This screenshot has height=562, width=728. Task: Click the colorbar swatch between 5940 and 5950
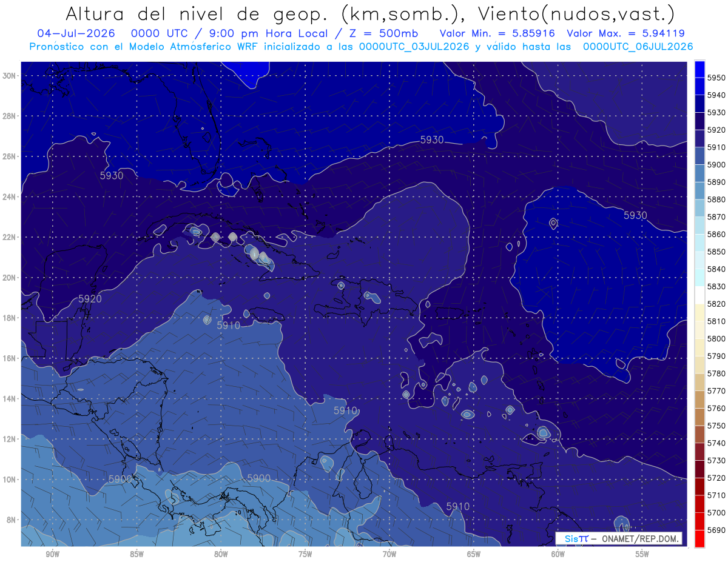click(699, 86)
